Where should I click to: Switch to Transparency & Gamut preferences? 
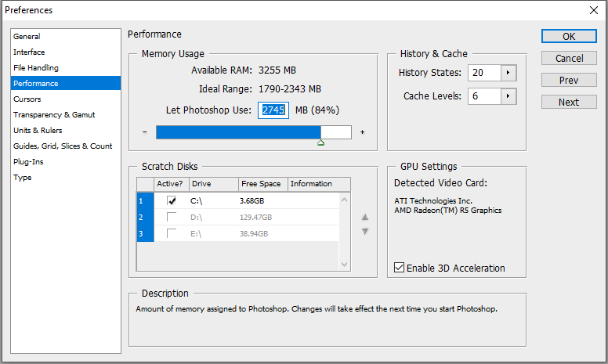(54, 115)
